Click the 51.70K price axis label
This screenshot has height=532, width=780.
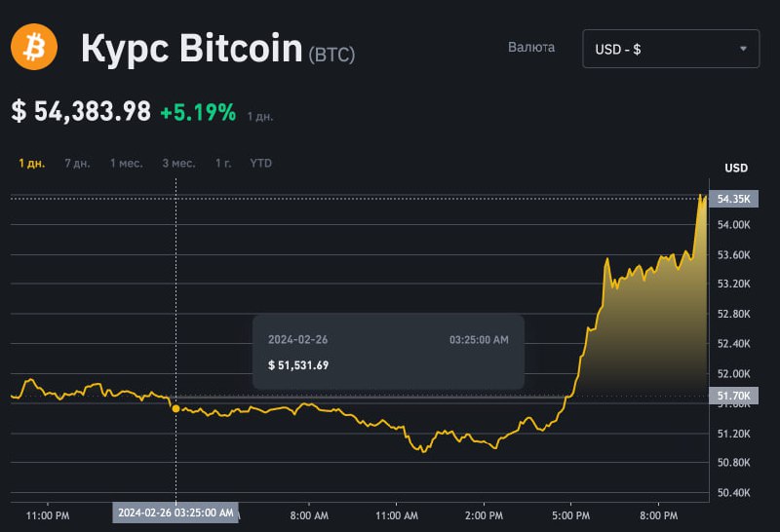(732, 397)
